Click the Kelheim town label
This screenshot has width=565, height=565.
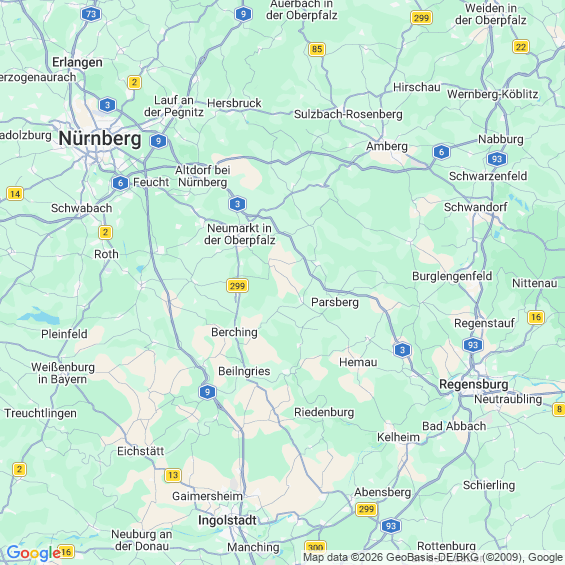pyautogui.click(x=398, y=437)
